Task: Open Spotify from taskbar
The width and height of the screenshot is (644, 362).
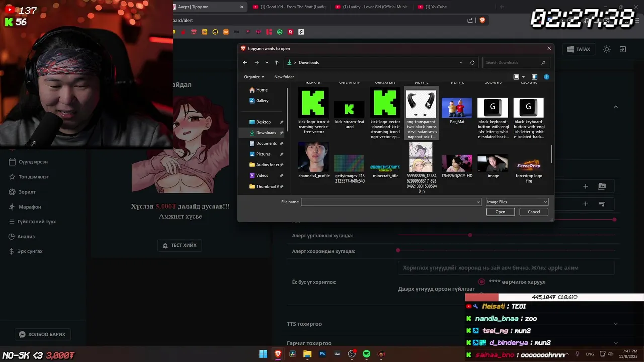Action: (367, 354)
